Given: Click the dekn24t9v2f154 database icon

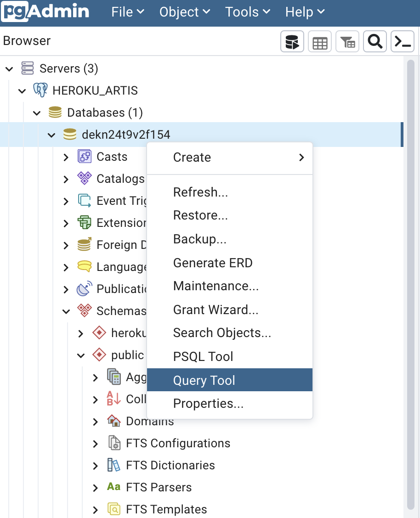Looking at the screenshot, I should click(70, 135).
